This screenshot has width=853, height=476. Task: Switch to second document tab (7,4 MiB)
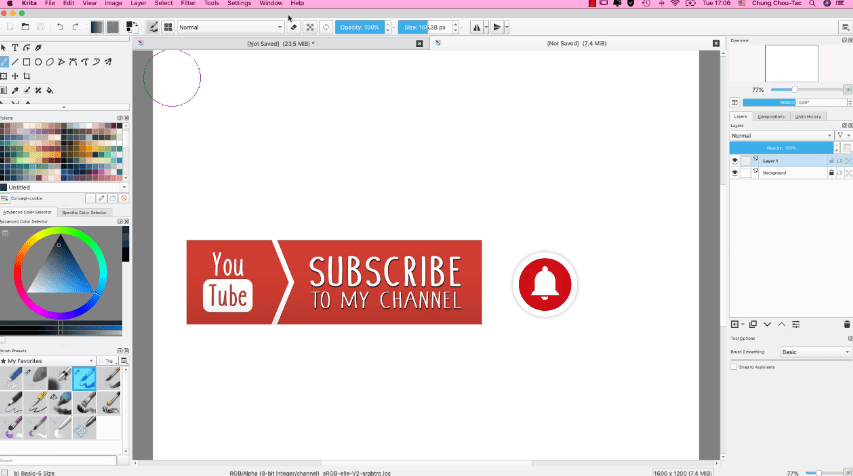[x=577, y=44]
